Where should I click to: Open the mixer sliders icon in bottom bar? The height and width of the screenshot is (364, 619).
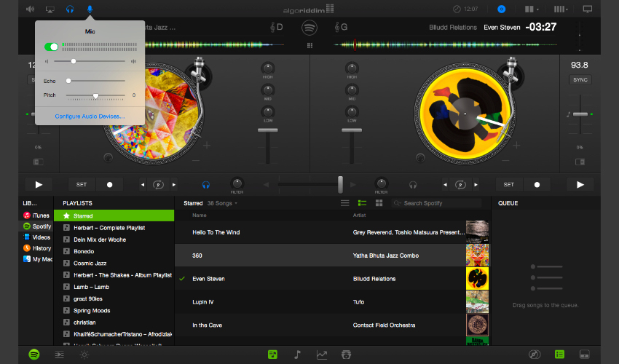[x=59, y=355]
